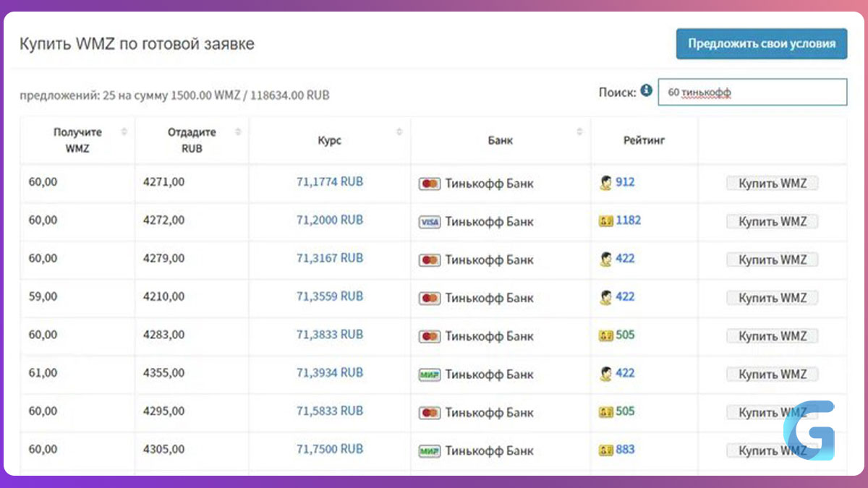Sort by Отдадите RUB column arrows
The image size is (868, 488).
(237, 132)
